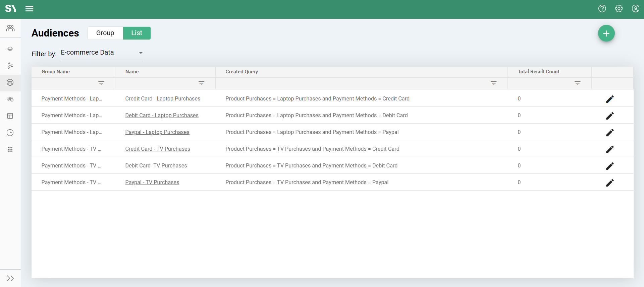
Task: Switch to the Group view tab
Action: (105, 33)
